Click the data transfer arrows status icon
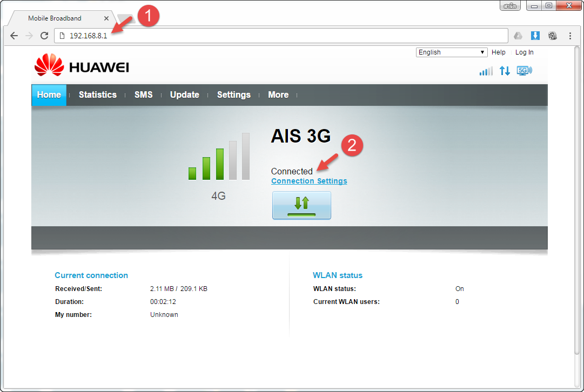 (505, 70)
